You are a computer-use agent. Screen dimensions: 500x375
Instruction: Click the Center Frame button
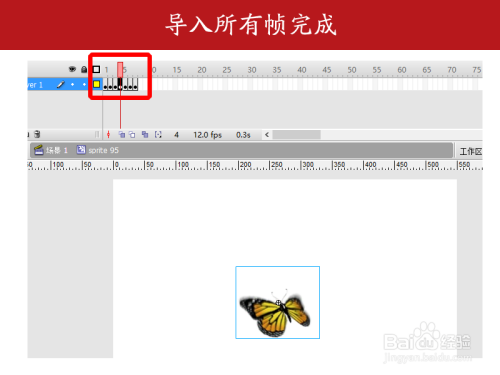pos(108,134)
